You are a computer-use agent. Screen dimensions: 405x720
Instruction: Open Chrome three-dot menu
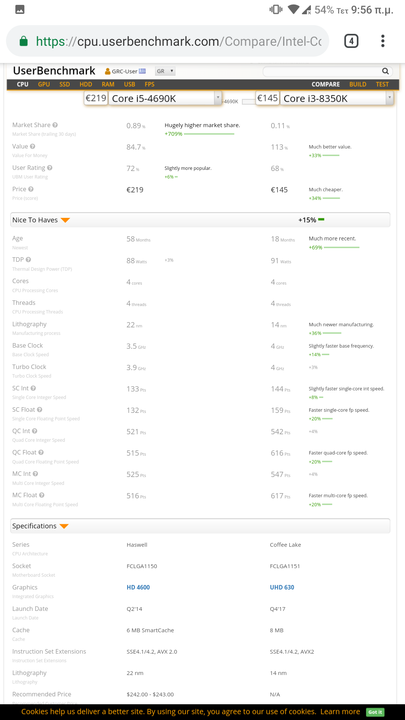(x=382, y=41)
